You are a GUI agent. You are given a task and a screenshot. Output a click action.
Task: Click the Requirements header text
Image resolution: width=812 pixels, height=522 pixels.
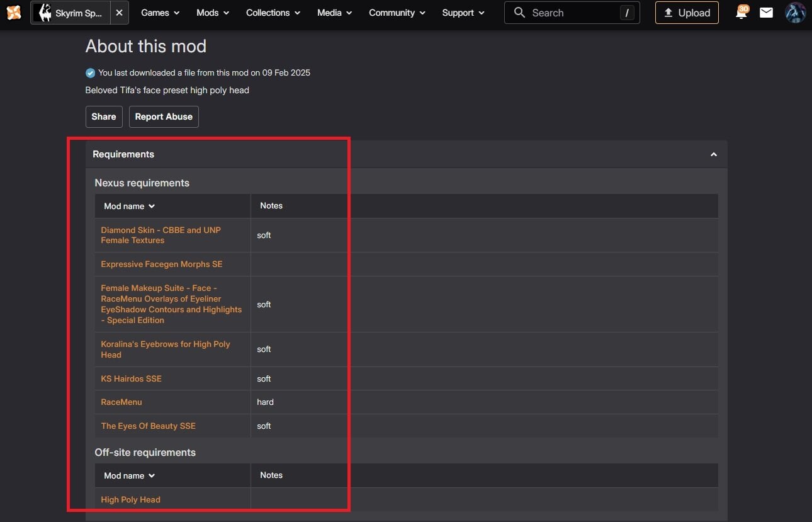(123, 154)
